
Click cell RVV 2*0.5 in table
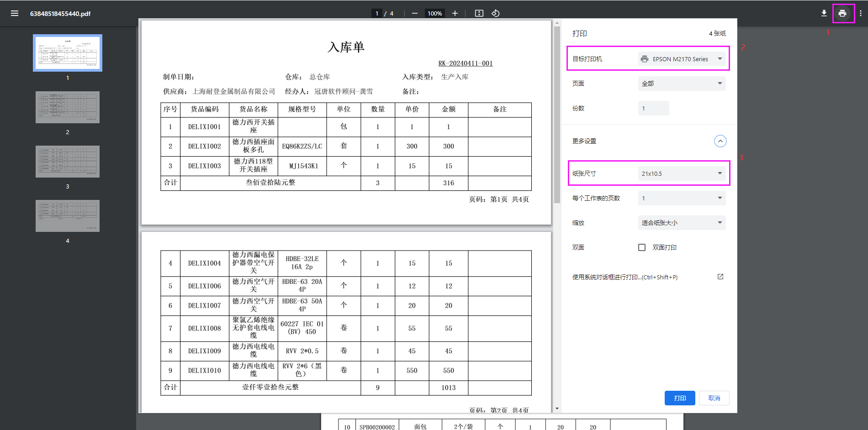[x=302, y=351]
